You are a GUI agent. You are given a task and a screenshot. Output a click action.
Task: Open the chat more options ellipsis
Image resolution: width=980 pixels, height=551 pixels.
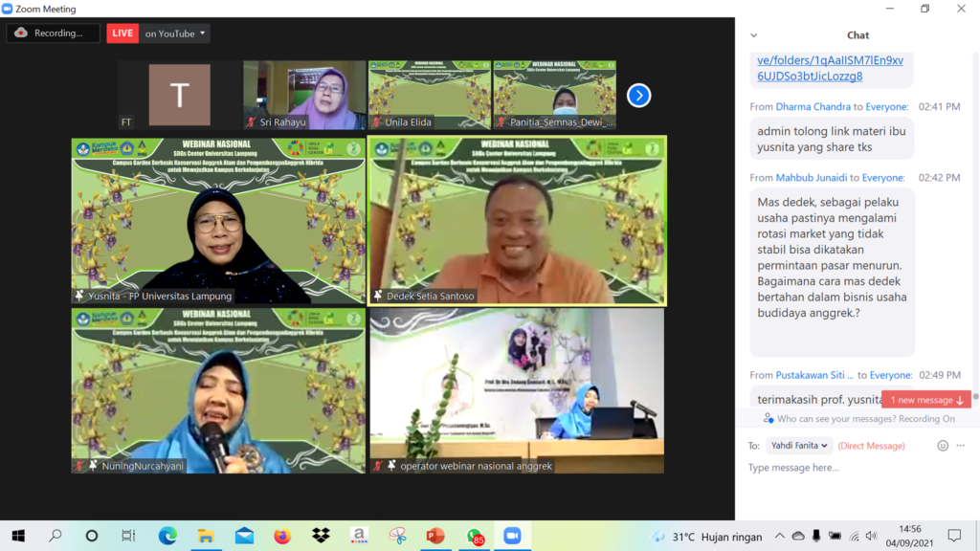pos(961,446)
